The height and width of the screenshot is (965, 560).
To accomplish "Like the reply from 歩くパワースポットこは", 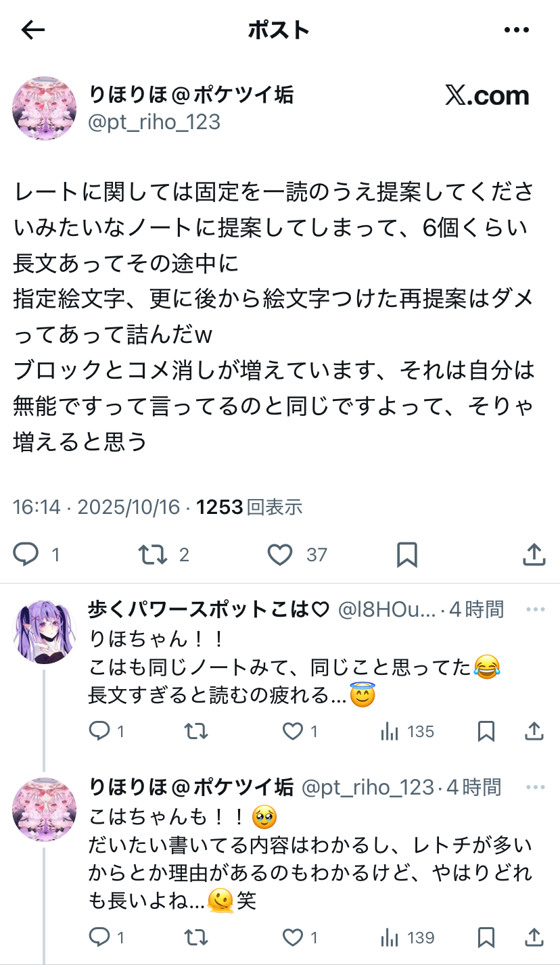I will 293,731.
